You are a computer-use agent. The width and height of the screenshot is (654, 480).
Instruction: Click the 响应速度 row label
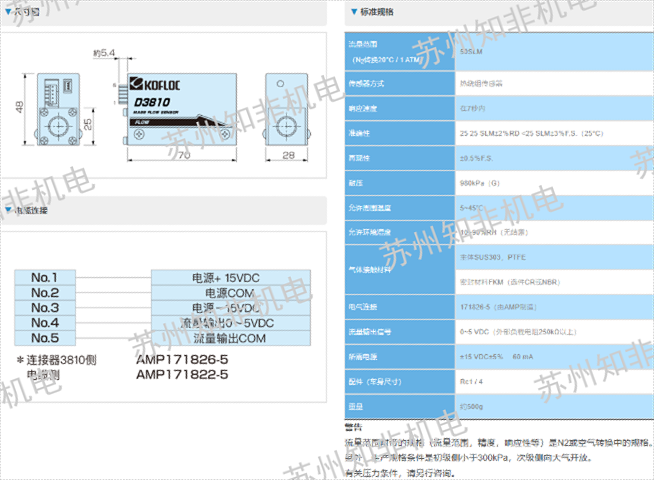point(362,108)
